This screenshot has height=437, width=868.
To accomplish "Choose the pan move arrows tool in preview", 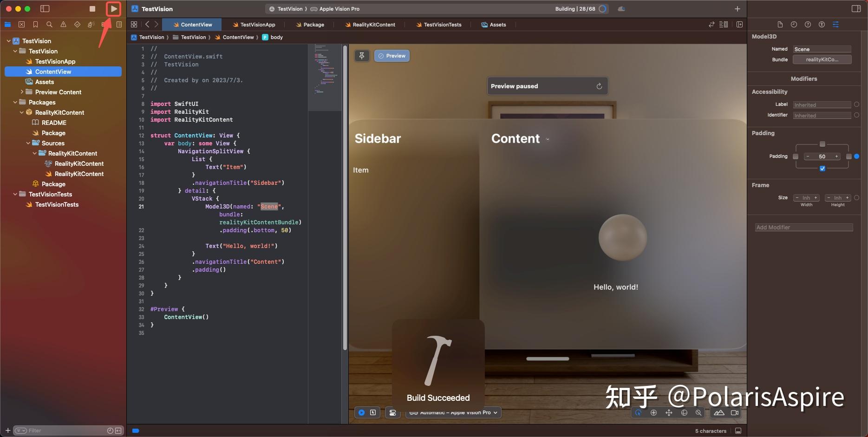I will pyautogui.click(x=669, y=412).
